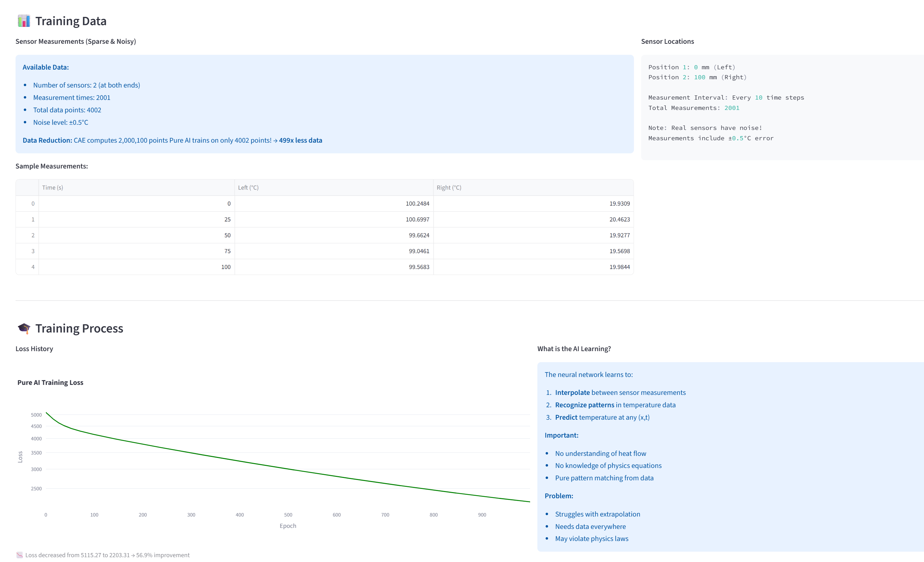924x562 pixels.
Task: Click the graduation cap icon beside Training Process
Action: click(23, 328)
